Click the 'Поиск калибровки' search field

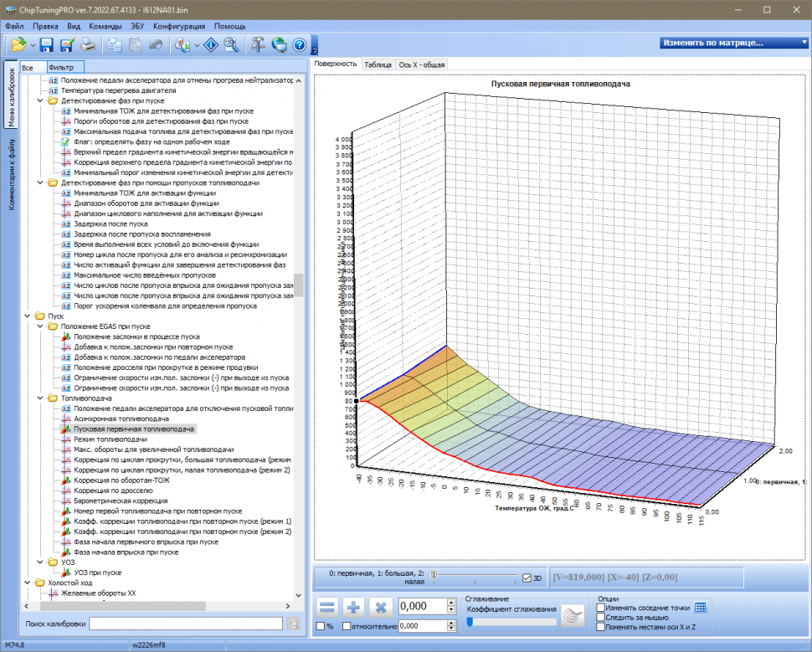pyautogui.click(x=186, y=624)
